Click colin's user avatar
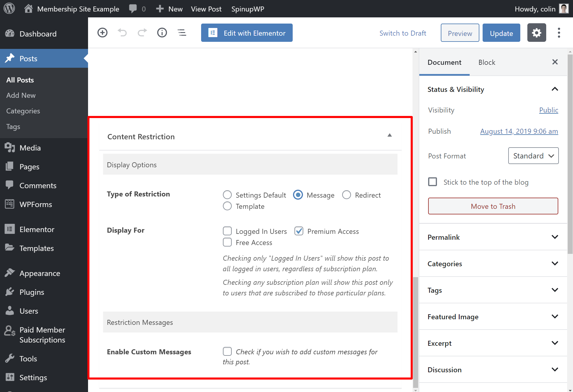This screenshot has width=573, height=392. (x=564, y=9)
